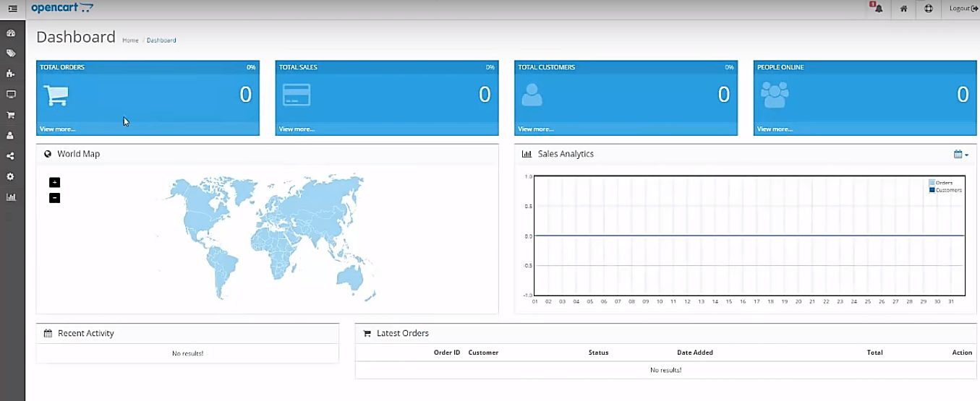The image size is (980, 401).
Task: Click the world map image
Action: (266, 237)
